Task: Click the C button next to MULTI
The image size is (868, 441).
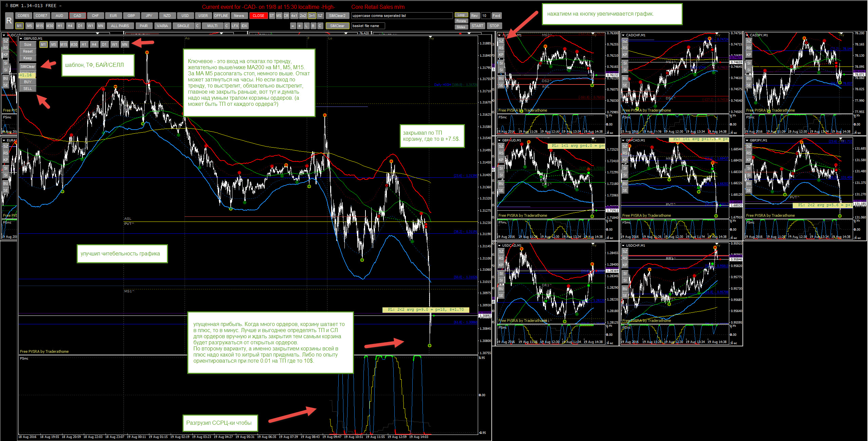Action: (227, 26)
